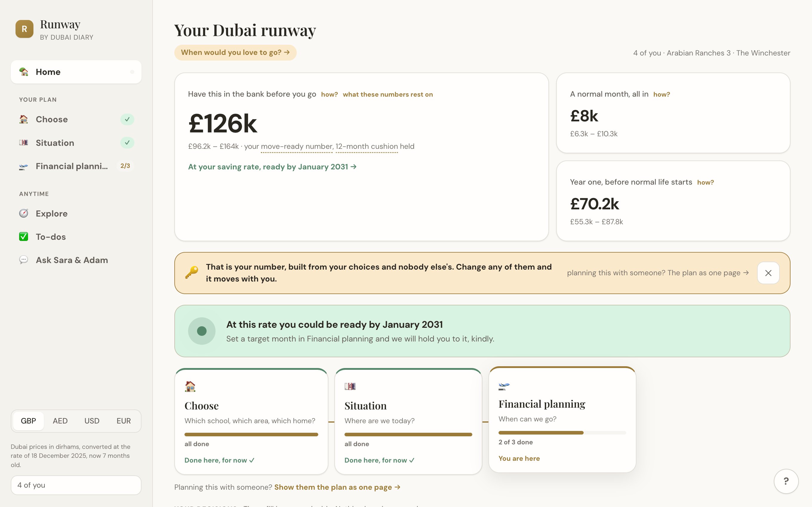
Task: Open the question mark help button
Action: 786,481
